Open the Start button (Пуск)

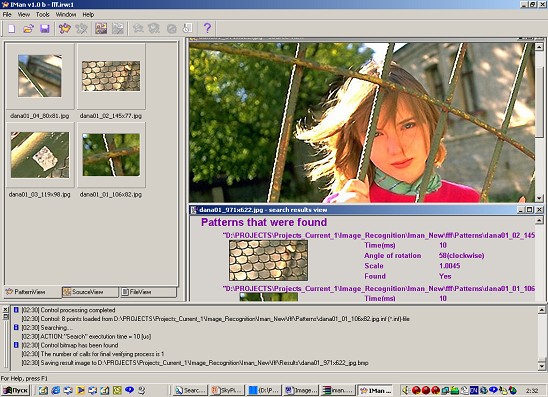coord(16,390)
